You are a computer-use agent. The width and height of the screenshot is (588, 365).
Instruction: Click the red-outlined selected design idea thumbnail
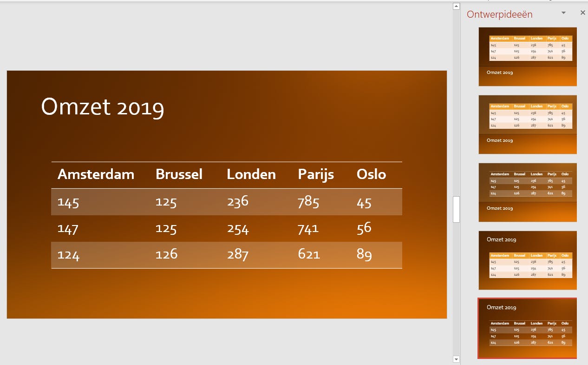[x=528, y=328]
